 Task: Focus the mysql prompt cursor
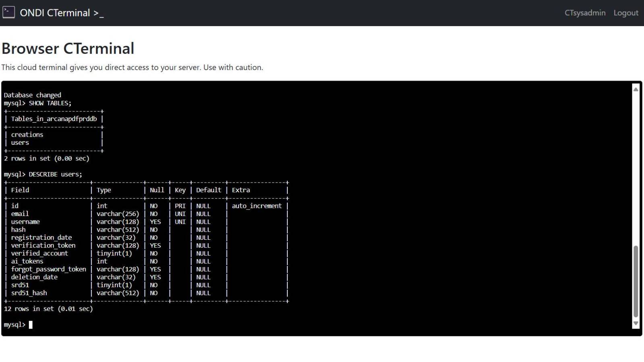click(31, 325)
